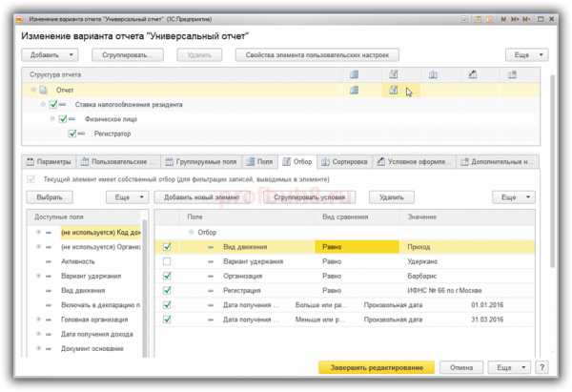Uncheck the Регистратор grouping checkbox

[72, 134]
